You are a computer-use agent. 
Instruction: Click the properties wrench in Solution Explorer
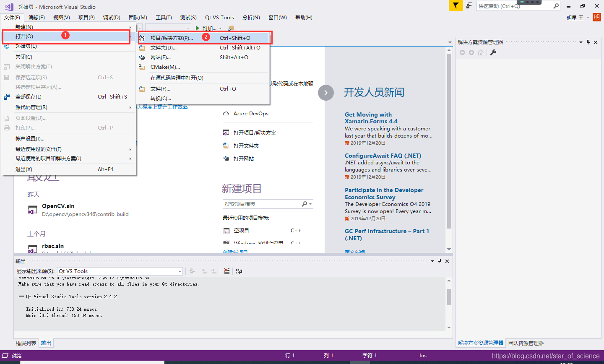(x=493, y=52)
